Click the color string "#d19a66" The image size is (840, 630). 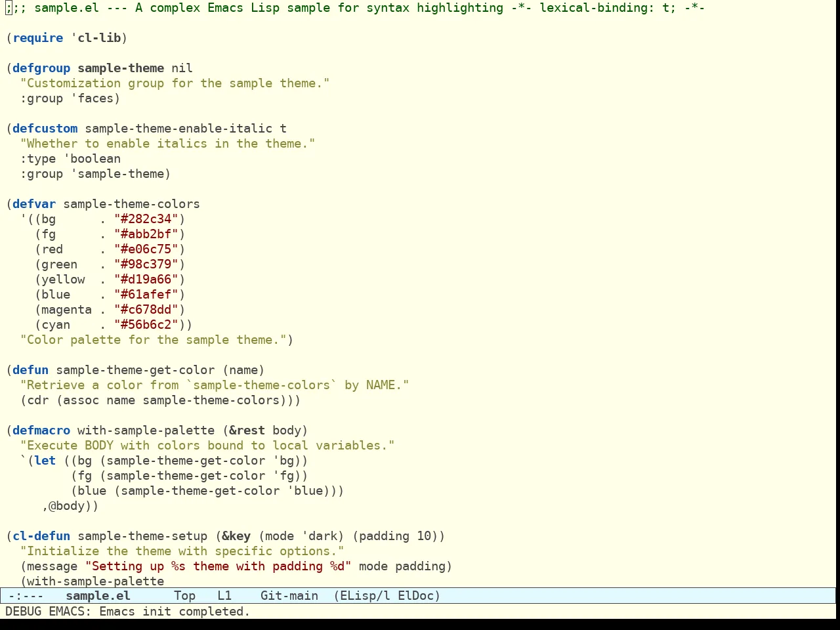[146, 280]
